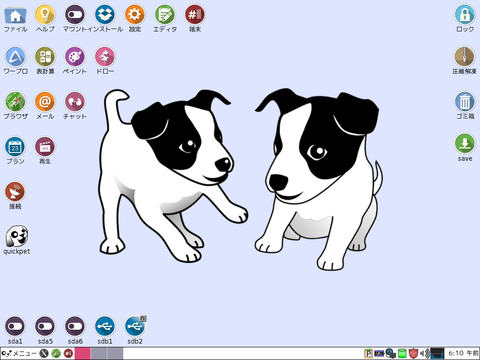Open the 端末 terminal icon
Image resolution: width=480 pixels, height=360 pixels.
pos(195,15)
